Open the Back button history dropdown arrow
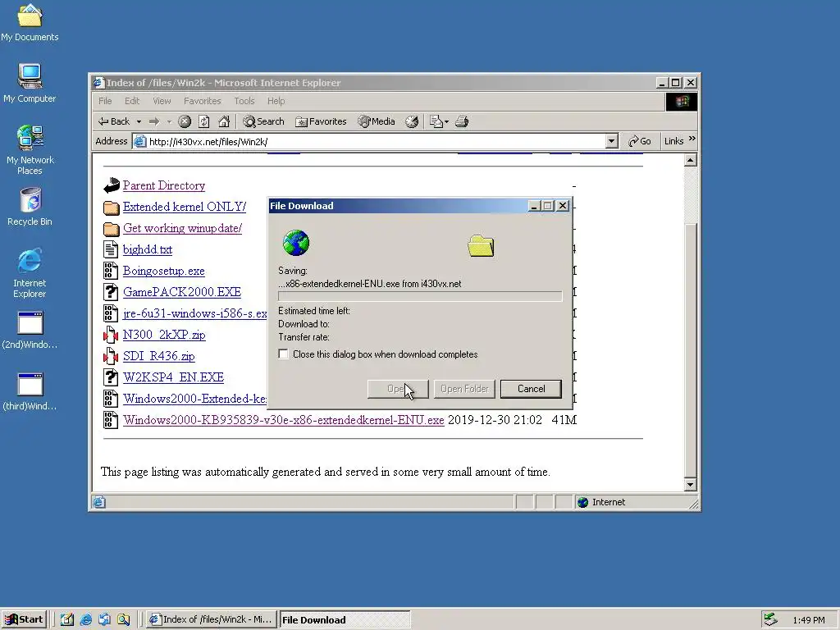Screen dimensions: 840x630 [139, 122]
